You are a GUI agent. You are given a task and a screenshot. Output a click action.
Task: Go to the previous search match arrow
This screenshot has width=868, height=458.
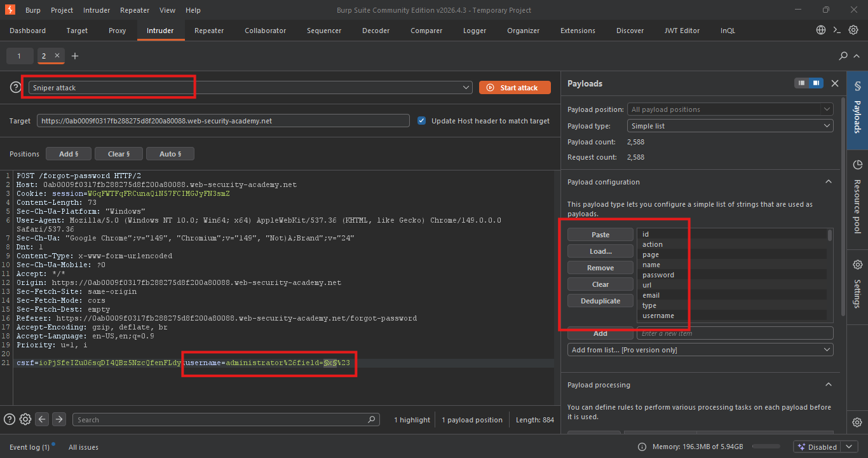(42, 419)
